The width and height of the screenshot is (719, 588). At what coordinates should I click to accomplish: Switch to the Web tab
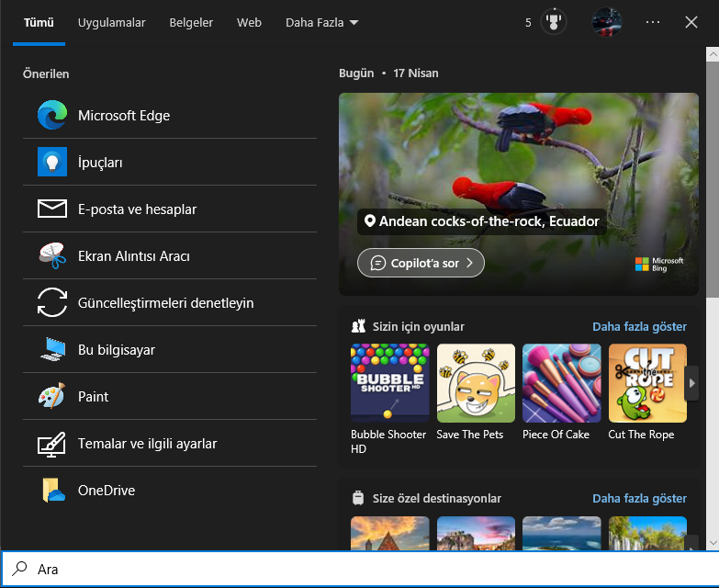[249, 22]
